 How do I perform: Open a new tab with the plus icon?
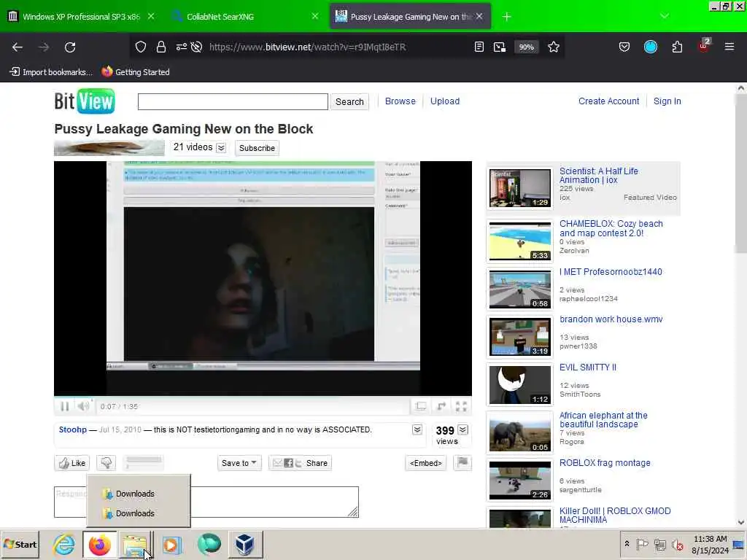click(x=506, y=17)
